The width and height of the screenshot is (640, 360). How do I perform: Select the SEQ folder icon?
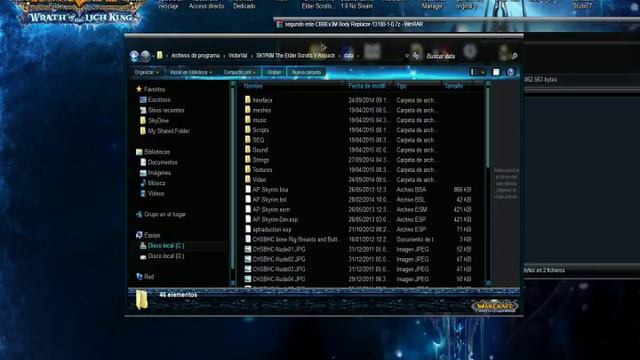coord(248,139)
